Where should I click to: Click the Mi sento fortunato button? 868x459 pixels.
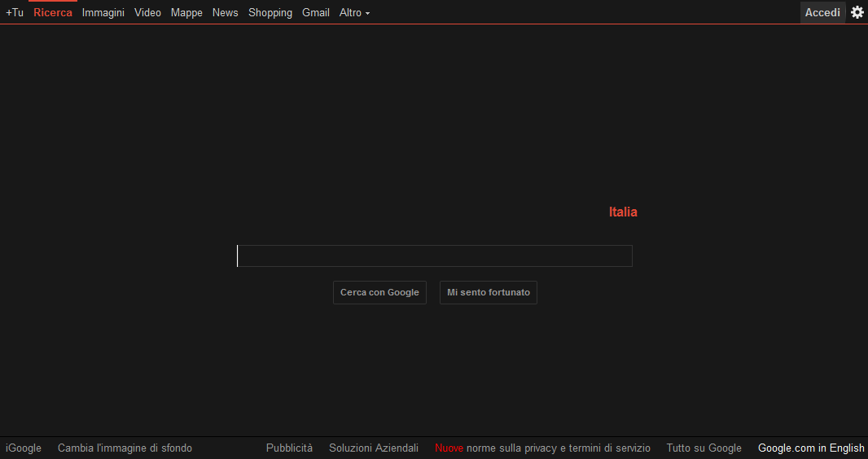489,292
